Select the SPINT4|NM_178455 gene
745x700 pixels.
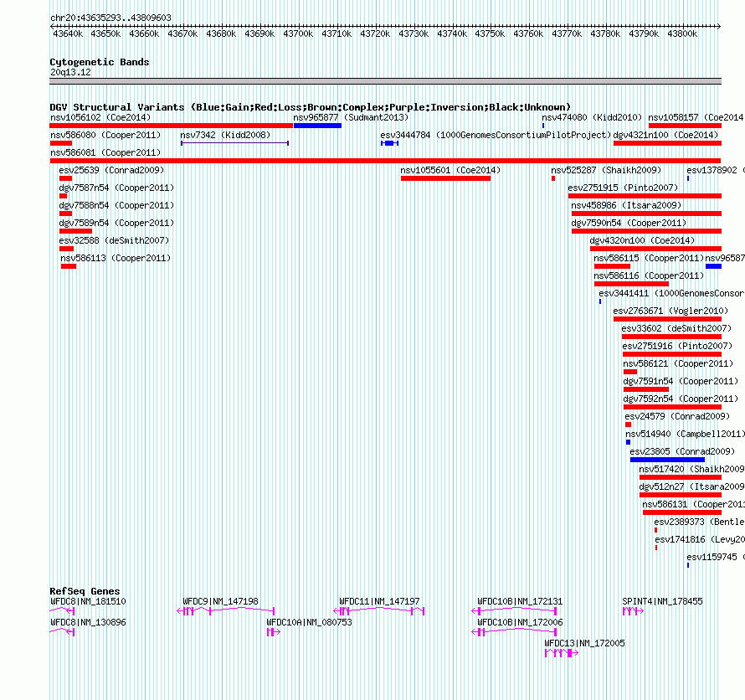point(662,602)
